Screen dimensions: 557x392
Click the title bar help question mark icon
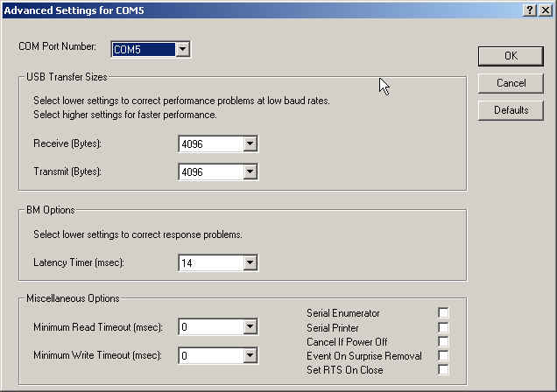[529, 10]
